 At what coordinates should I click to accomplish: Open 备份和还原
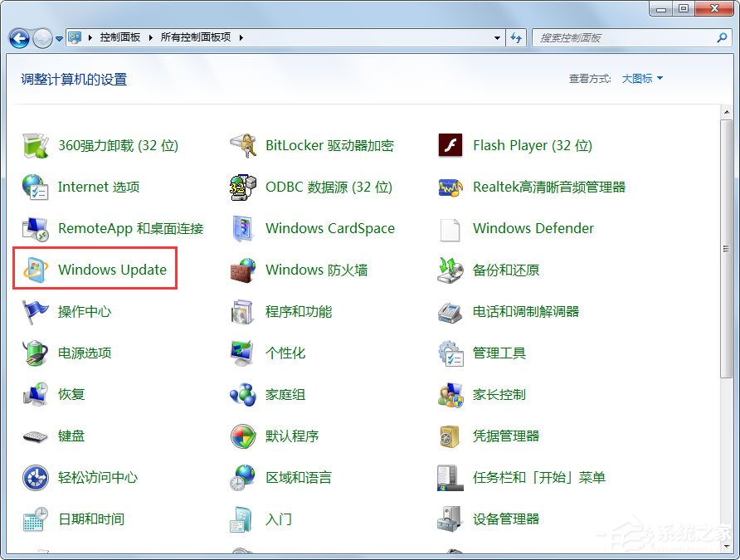coord(507,270)
